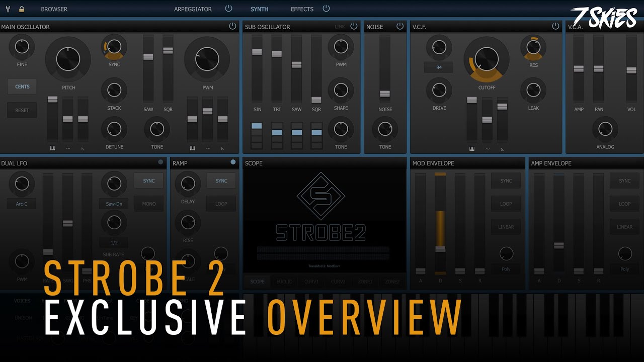
Task: Toggle the Amp Envelope LOOP button
Action: (625, 204)
